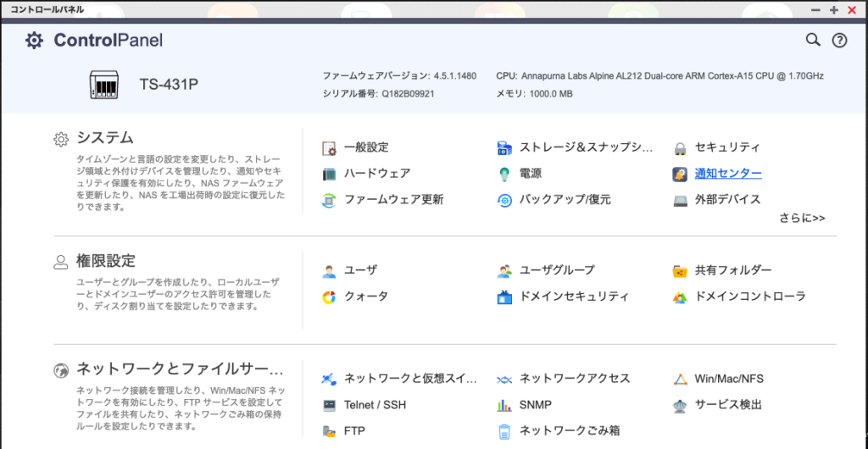The height and width of the screenshot is (449, 868).
Task: Open the ネットワークアクセス icon
Action: [x=504, y=380]
